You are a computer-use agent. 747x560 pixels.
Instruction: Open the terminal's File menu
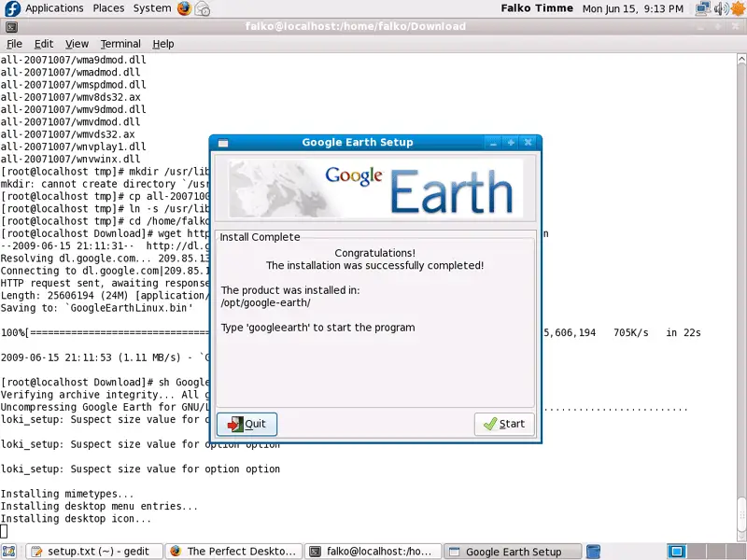[14, 44]
